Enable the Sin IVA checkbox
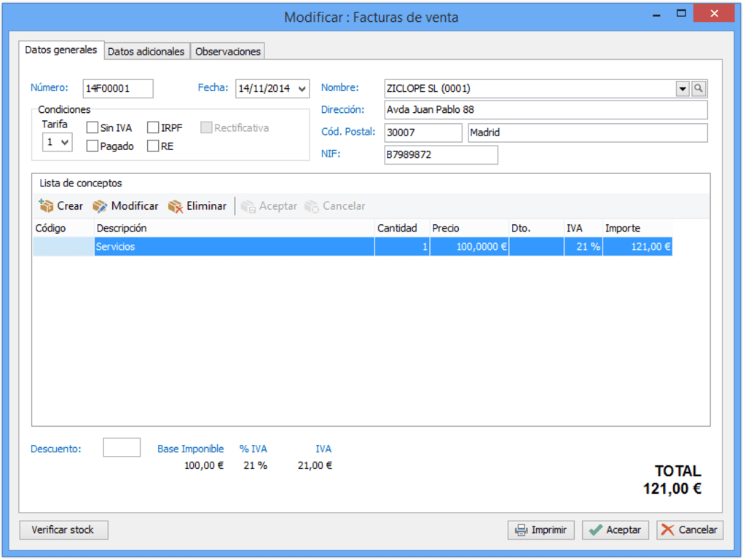This screenshot has height=560, width=743. pos(92,127)
